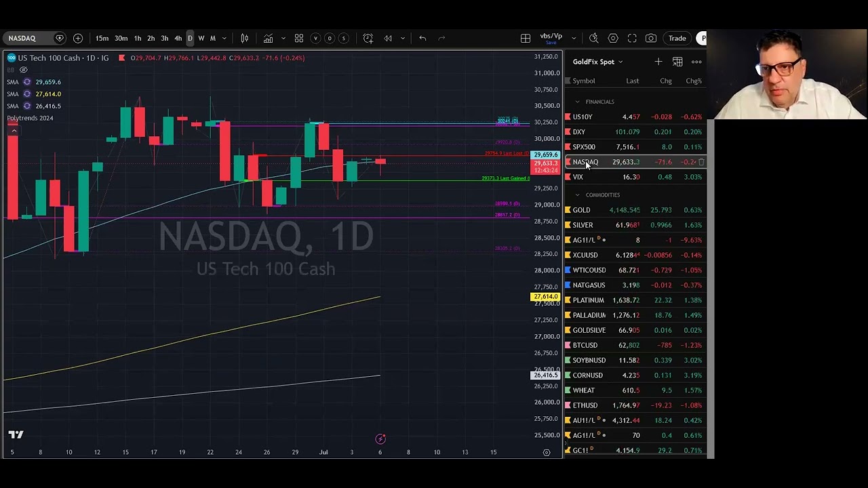This screenshot has width=868, height=488.
Task: Open the bar replay dropdown arrow
Action: (402, 39)
